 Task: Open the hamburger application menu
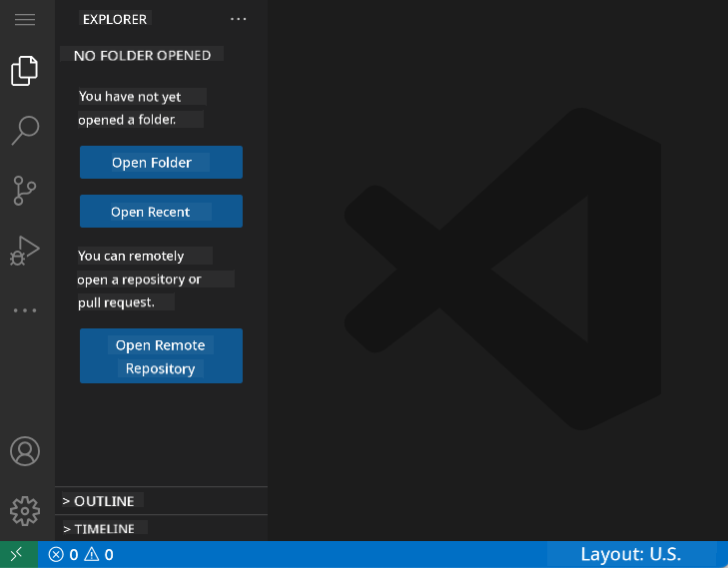(x=25, y=19)
